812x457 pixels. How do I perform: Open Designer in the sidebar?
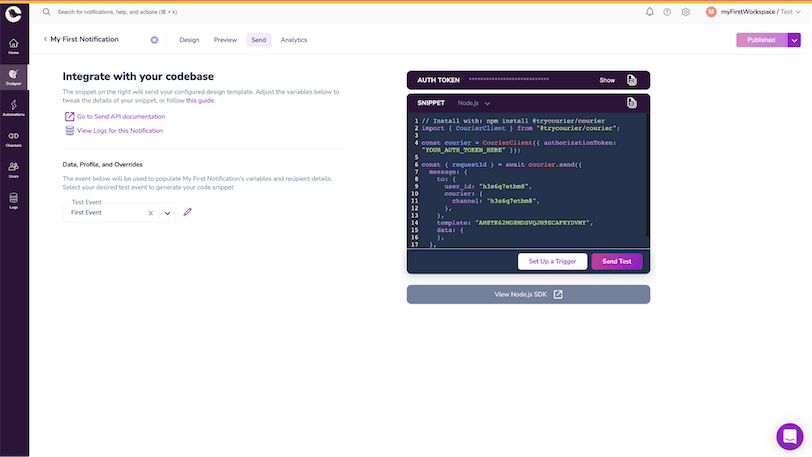click(13, 77)
